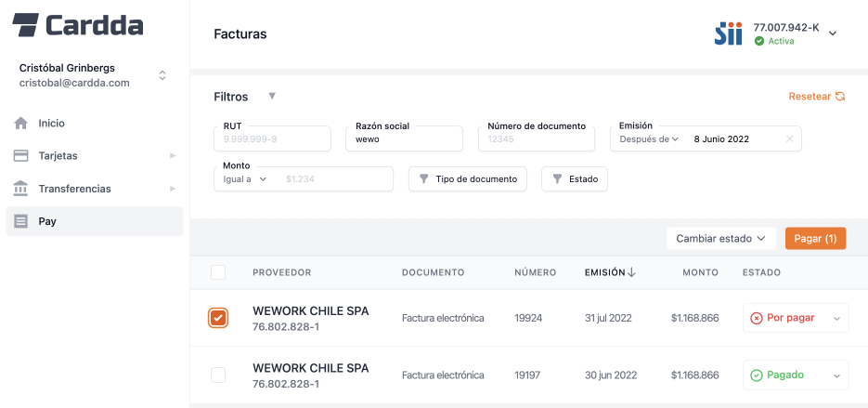Click the Cardda logo
The height and width of the screenshot is (408, 868).
[78, 25]
